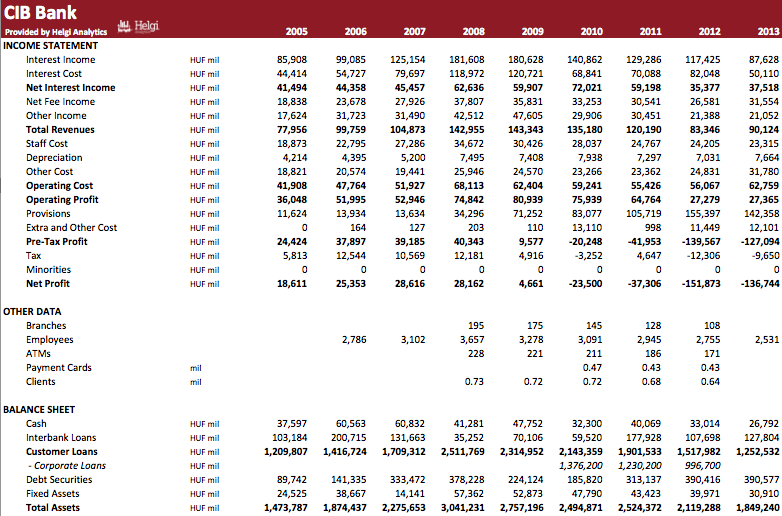
Task: Click the Customer Loans row label
Action: pyautogui.click(x=61, y=452)
